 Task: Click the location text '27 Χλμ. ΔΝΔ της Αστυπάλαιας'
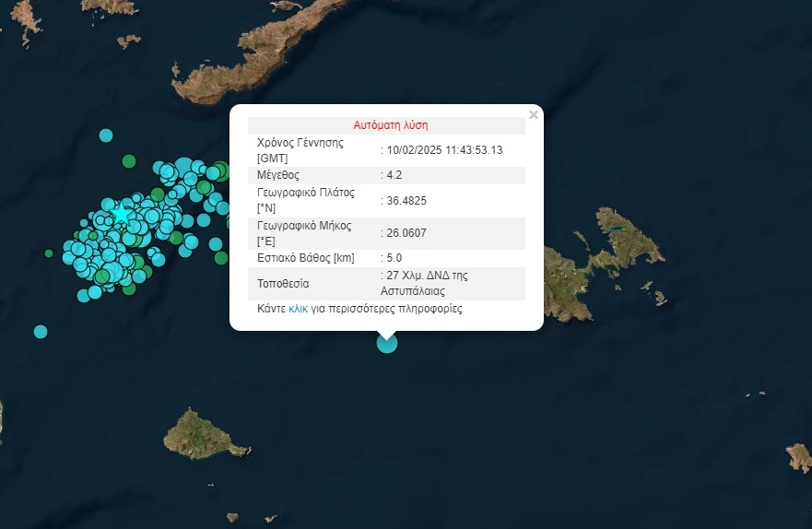pyautogui.click(x=429, y=282)
